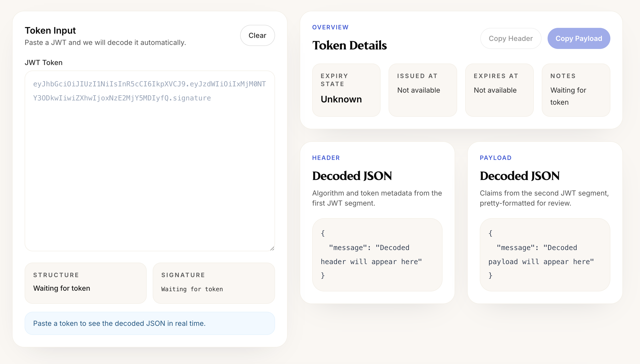
Task: Click the Clear button to reset token input
Action: [257, 35]
